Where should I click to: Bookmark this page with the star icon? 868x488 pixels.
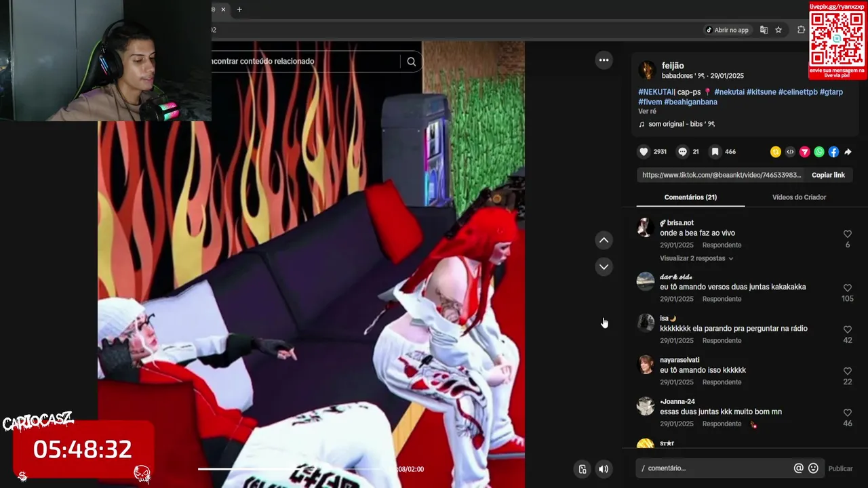(x=778, y=30)
